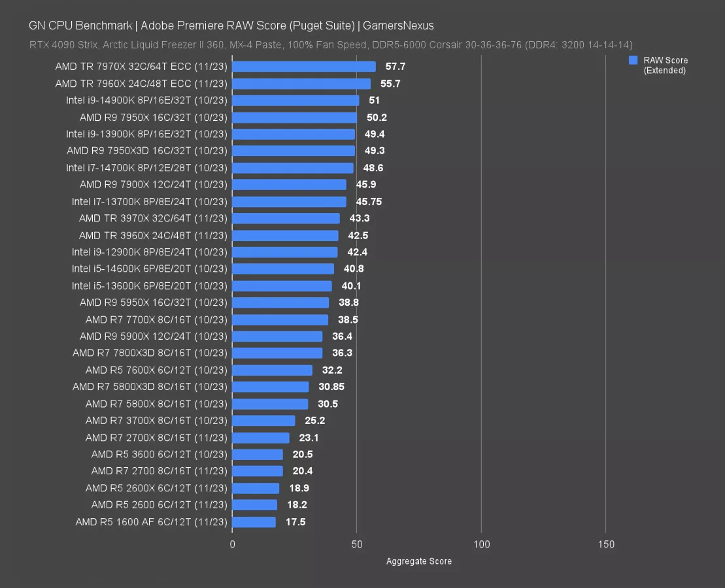Select the AMD TR 3970X row label

(x=153, y=218)
